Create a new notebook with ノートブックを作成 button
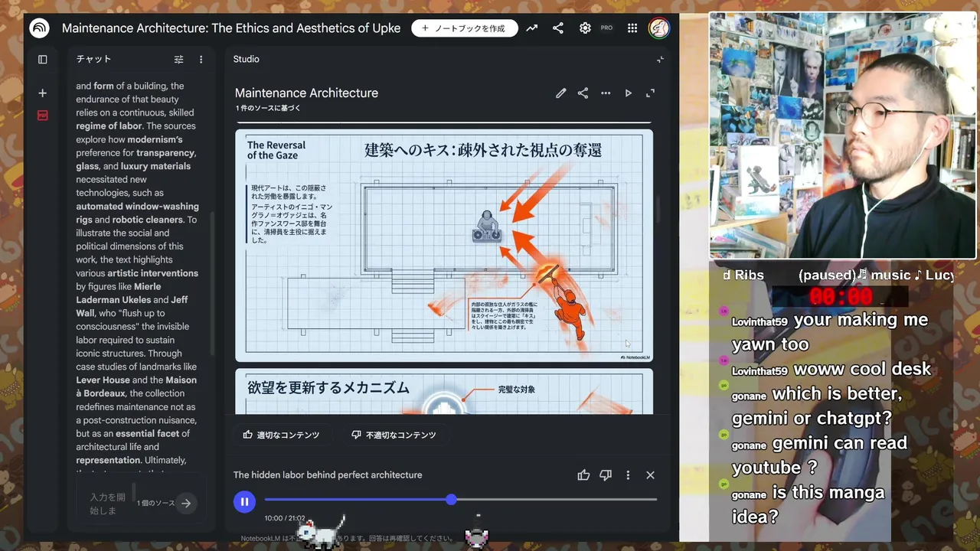 tap(465, 28)
